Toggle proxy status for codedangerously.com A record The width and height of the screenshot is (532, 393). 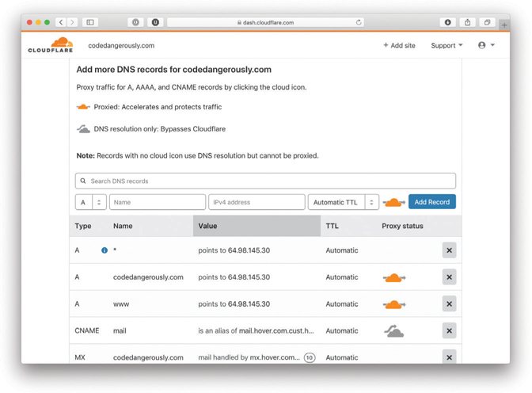click(x=393, y=278)
